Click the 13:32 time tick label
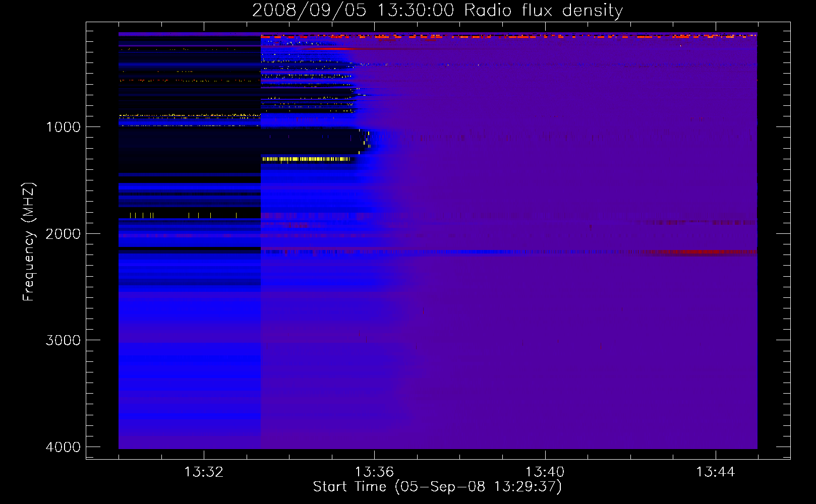This screenshot has height=504, width=816. tap(204, 472)
